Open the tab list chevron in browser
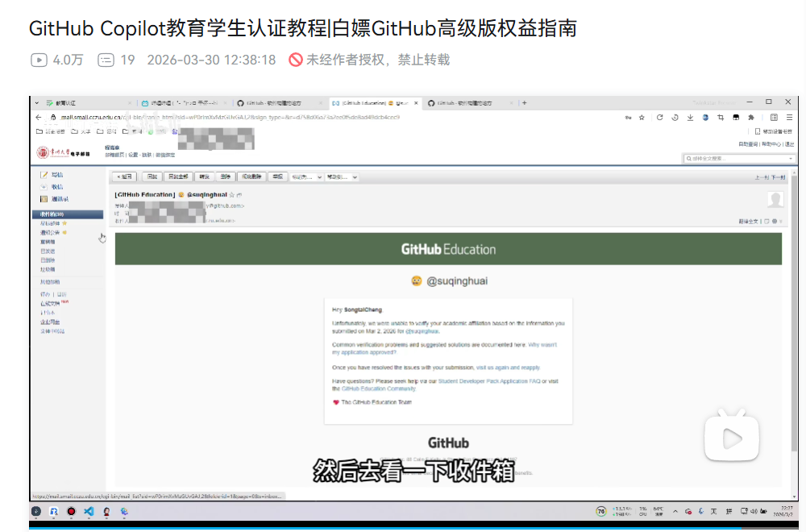The width and height of the screenshot is (806, 532). click(36, 103)
